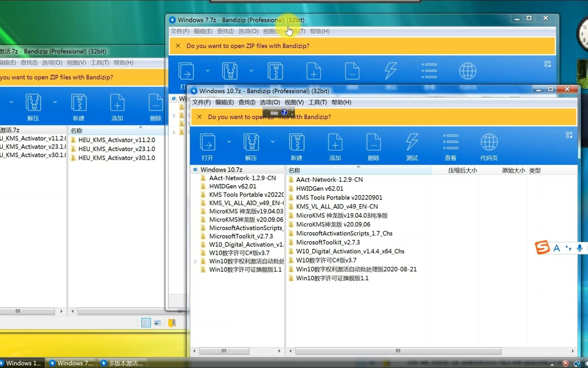Click View list icon in Windows 10.7z toolbar
Image resolution: width=588 pixels, height=368 pixels.
451,142
